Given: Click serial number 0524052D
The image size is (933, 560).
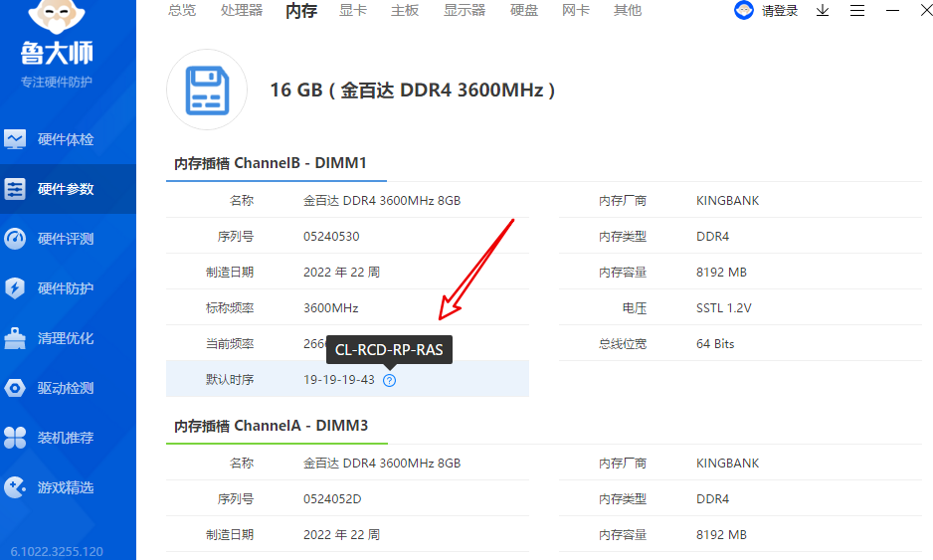Looking at the screenshot, I should tap(332, 498).
